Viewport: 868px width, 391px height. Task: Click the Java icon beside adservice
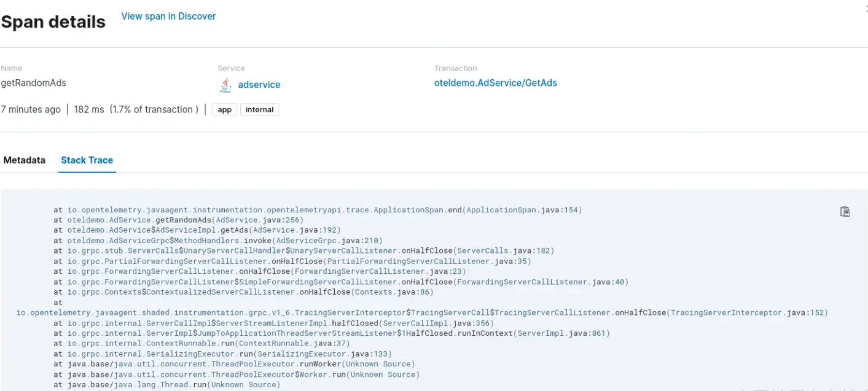(225, 85)
